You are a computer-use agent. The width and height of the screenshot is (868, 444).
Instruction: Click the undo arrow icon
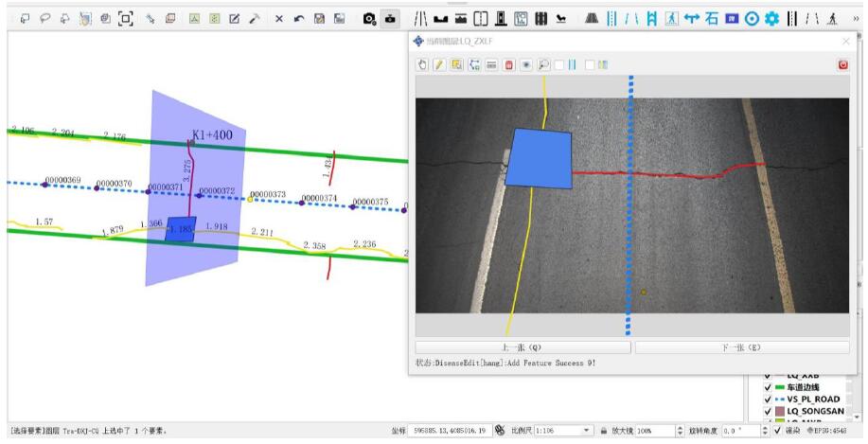tap(299, 19)
